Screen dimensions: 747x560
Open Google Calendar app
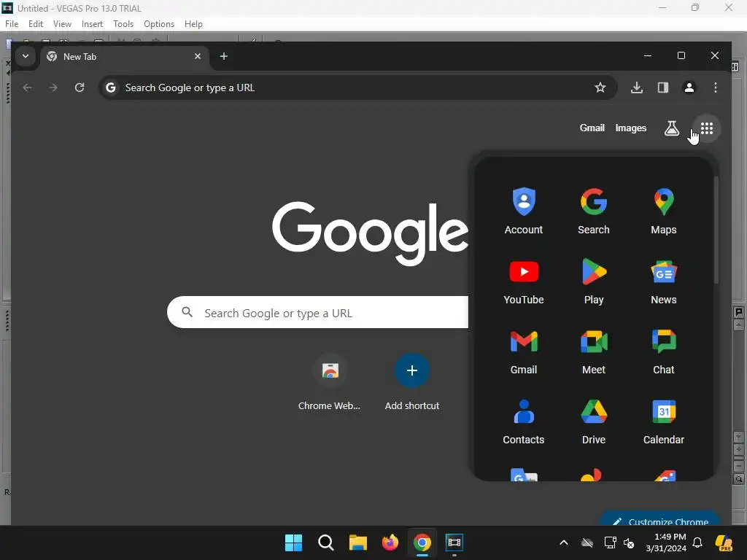664,421
